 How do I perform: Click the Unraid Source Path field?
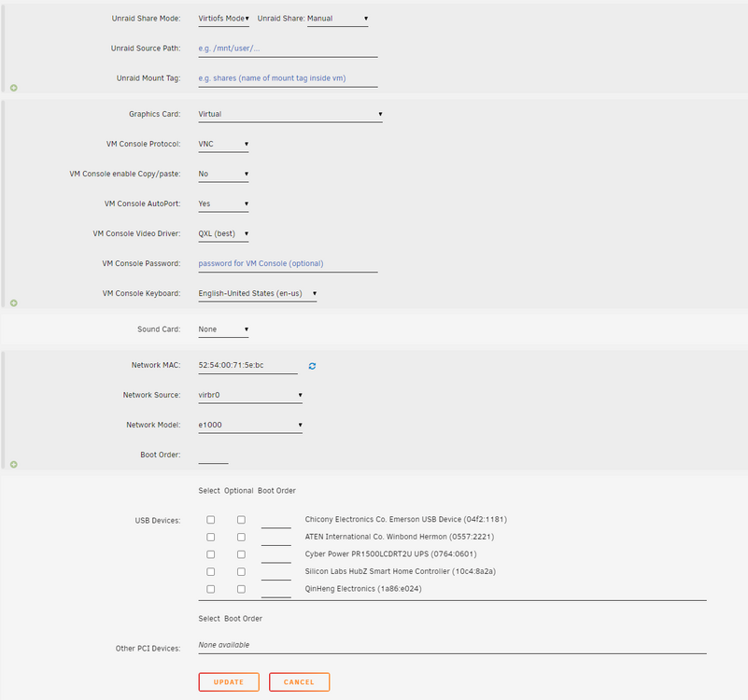coord(289,49)
